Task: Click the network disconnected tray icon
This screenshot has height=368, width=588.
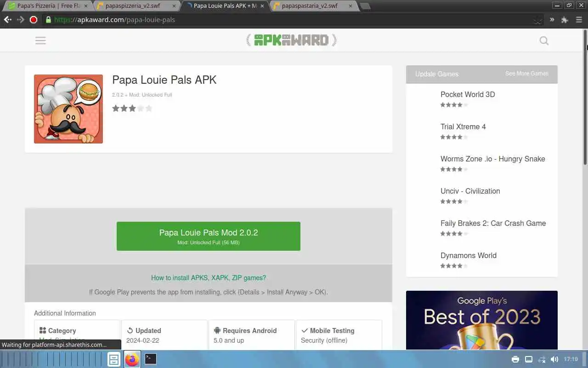Action: 542,359
